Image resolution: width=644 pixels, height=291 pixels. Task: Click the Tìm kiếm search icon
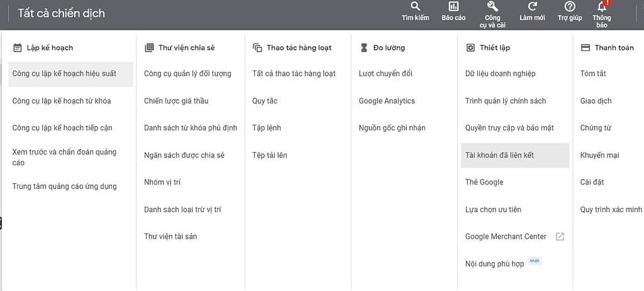click(x=415, y=7)
